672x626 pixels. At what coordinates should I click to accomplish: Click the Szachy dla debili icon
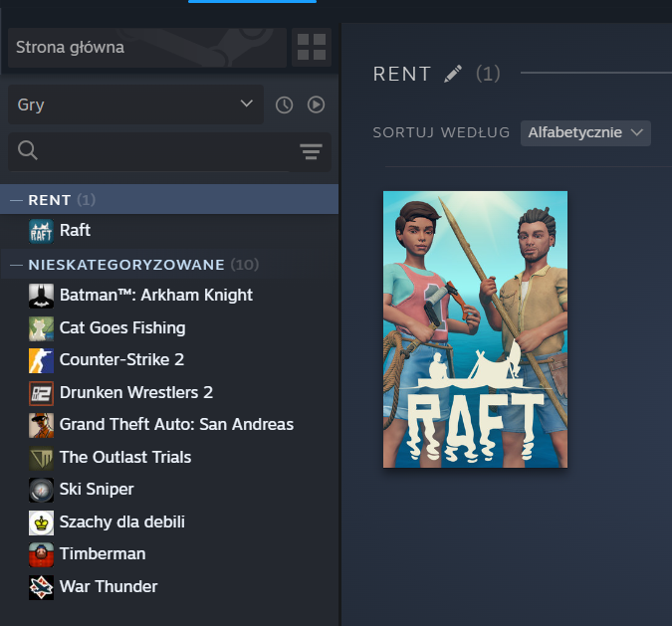[41, 522]
